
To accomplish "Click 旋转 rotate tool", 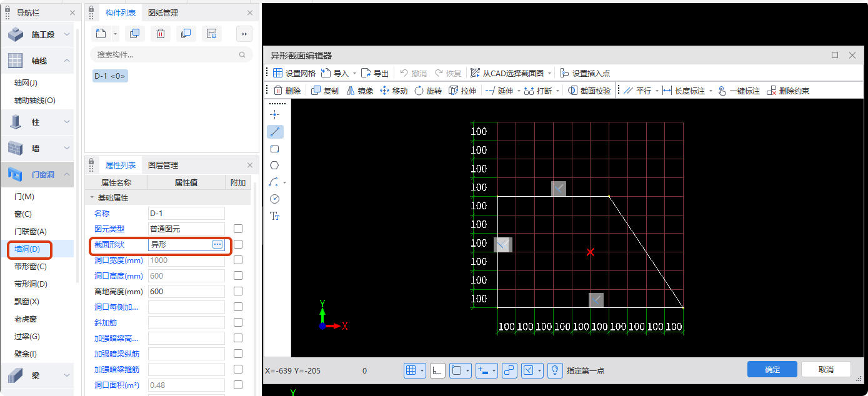I will (x=428, y=91).
